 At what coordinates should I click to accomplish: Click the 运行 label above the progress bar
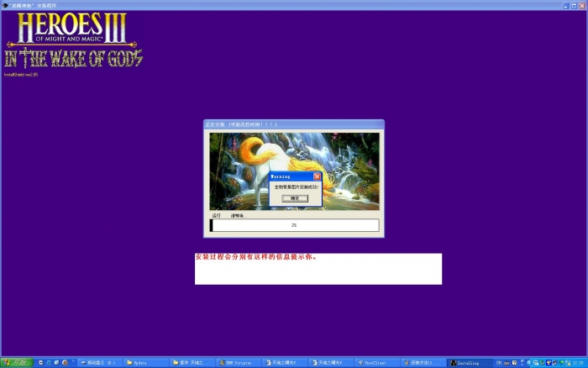(217, 216)
